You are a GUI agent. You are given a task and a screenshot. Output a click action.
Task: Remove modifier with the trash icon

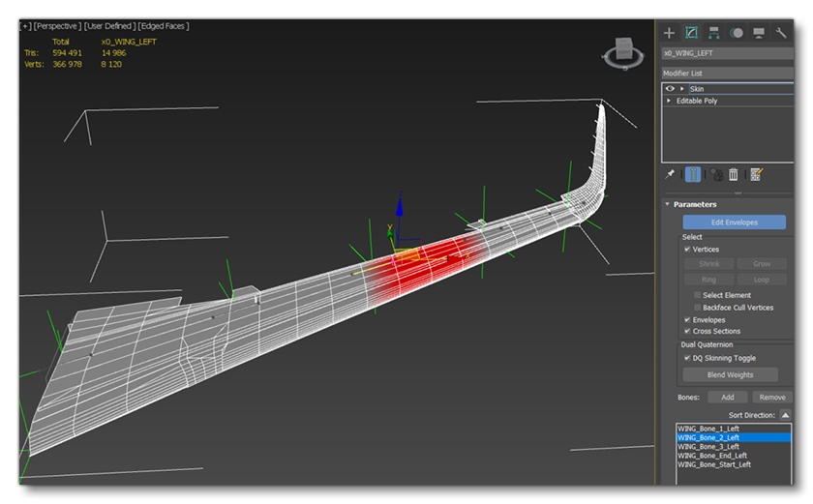click(734, 174)
